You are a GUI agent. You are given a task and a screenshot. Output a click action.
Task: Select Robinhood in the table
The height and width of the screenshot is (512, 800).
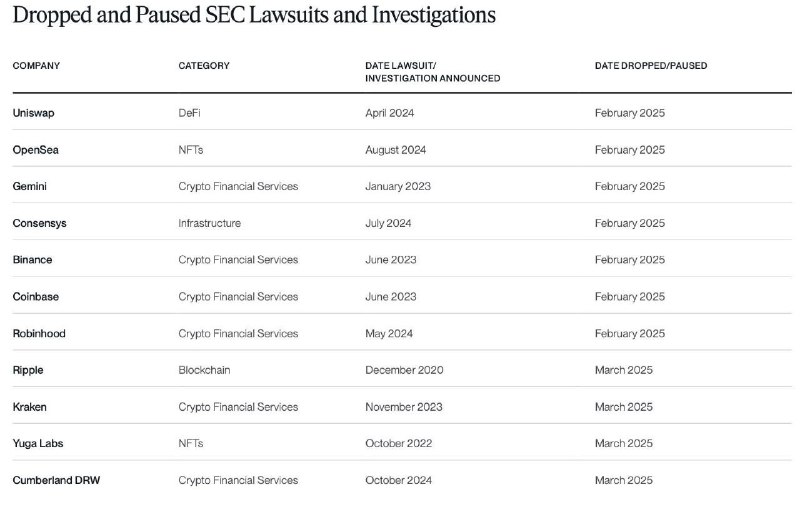39,334
